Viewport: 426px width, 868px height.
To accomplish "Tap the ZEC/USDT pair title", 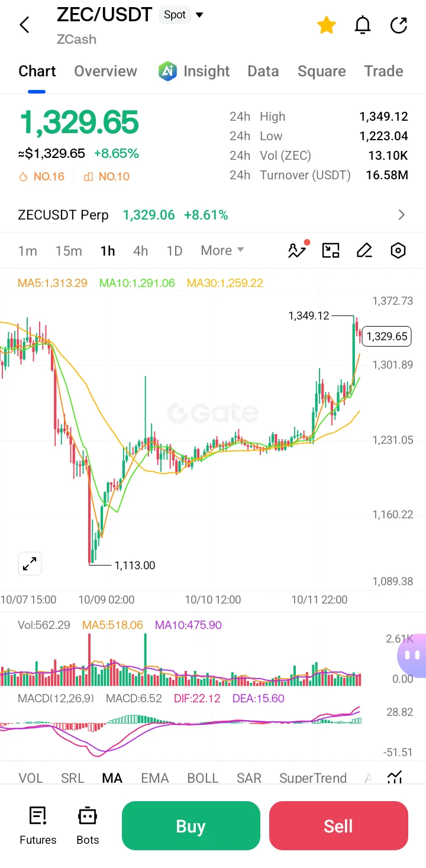I will point(105,14).
